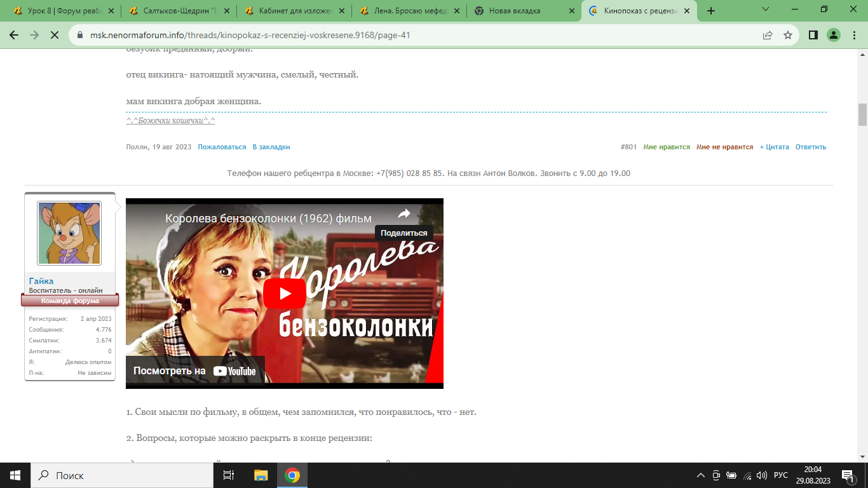
Task: Click the video share arrow icon
Action: click(404, 214)
